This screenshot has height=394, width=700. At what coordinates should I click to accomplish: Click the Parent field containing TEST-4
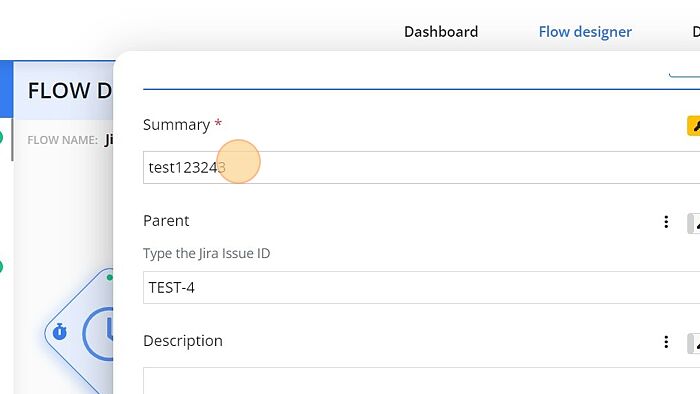click(421, 287)
